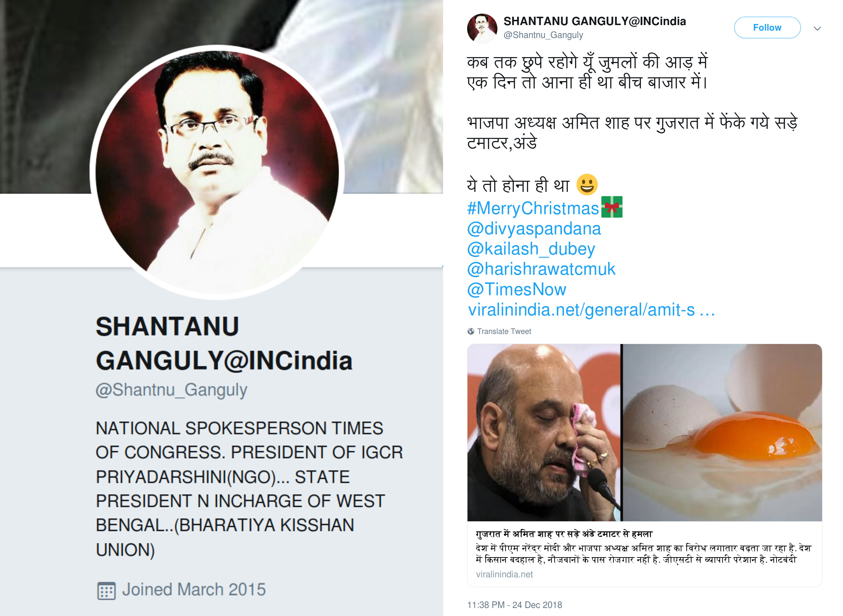Click the smiley emoji in the tweet
This screenshot has height=616, width=843.
click(x=587, y=185)
